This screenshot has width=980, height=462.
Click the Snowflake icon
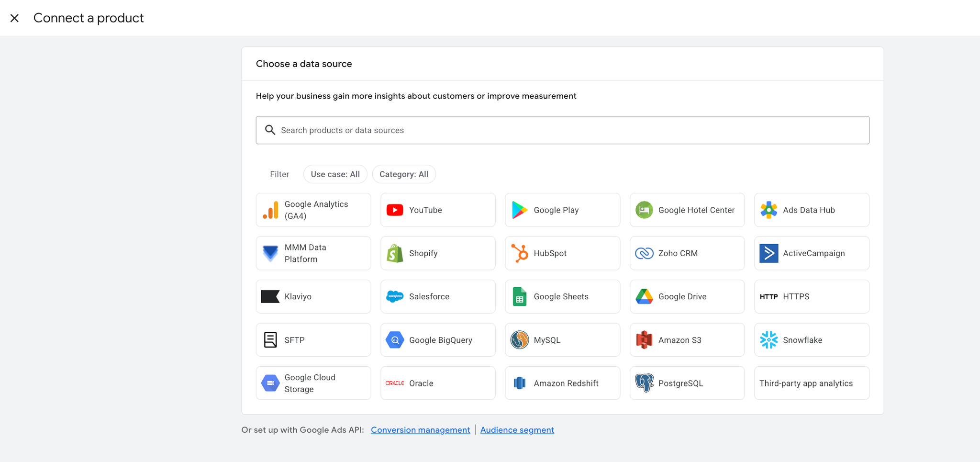(x=769, y=340)
